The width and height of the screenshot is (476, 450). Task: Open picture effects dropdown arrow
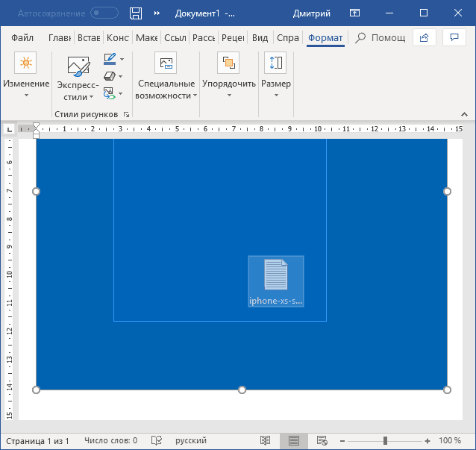coord(121,76)
